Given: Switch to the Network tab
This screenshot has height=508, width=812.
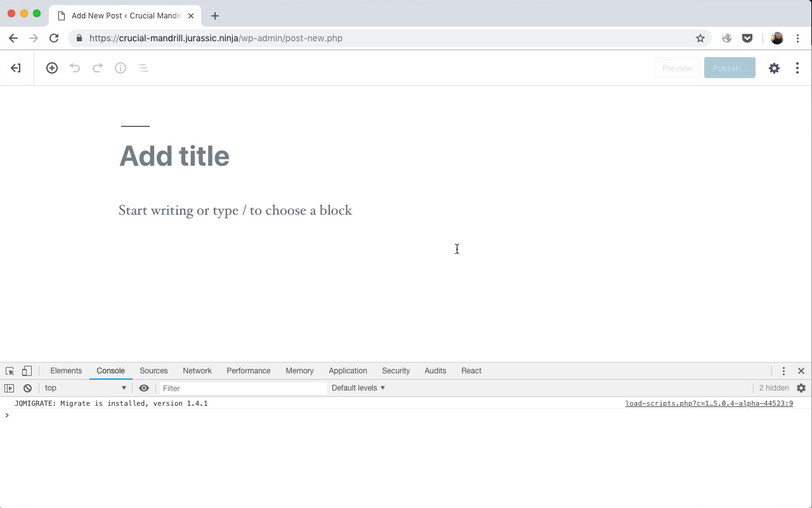Looking at the screenshot, I should (197, 371).
